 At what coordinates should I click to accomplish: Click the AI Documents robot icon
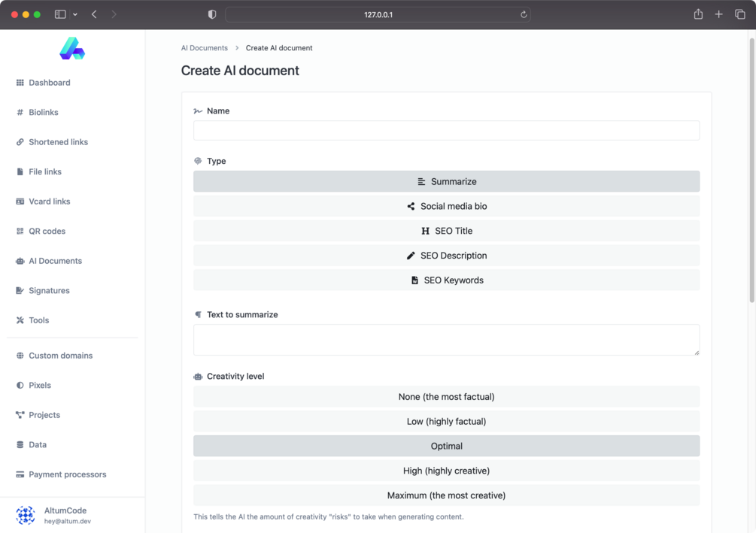20,261
